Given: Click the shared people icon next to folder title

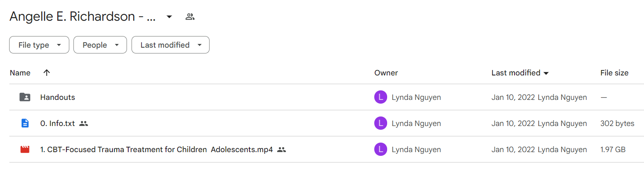Looking at the screenshot, I should 190,17.
